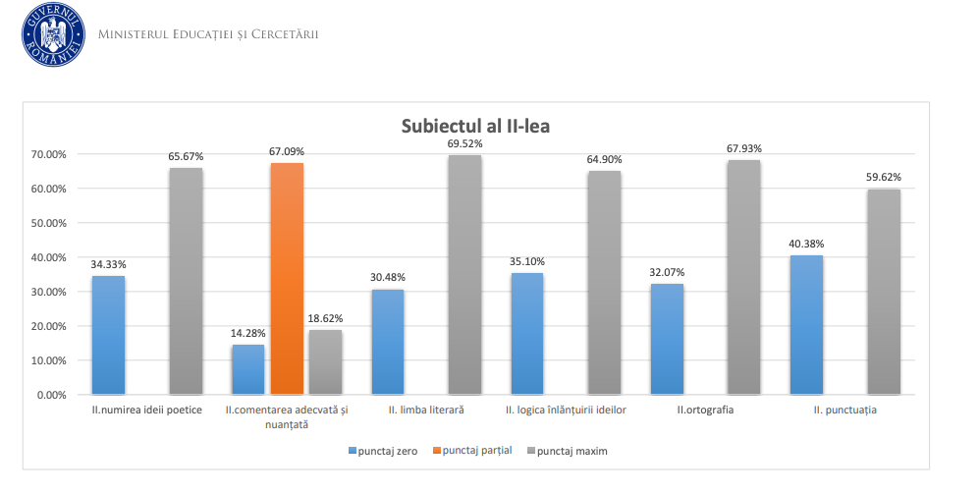This screenshot has height=493, width=980.
Task: Click the blue 14.28% bar
Action: [247, 370]
